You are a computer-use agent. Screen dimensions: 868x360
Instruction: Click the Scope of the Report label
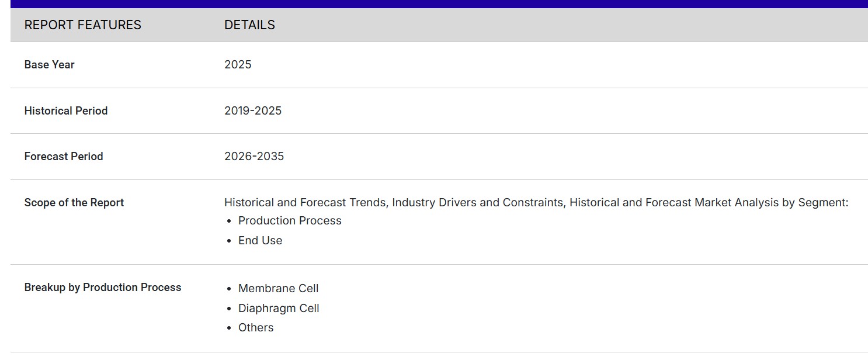[74, 203]
